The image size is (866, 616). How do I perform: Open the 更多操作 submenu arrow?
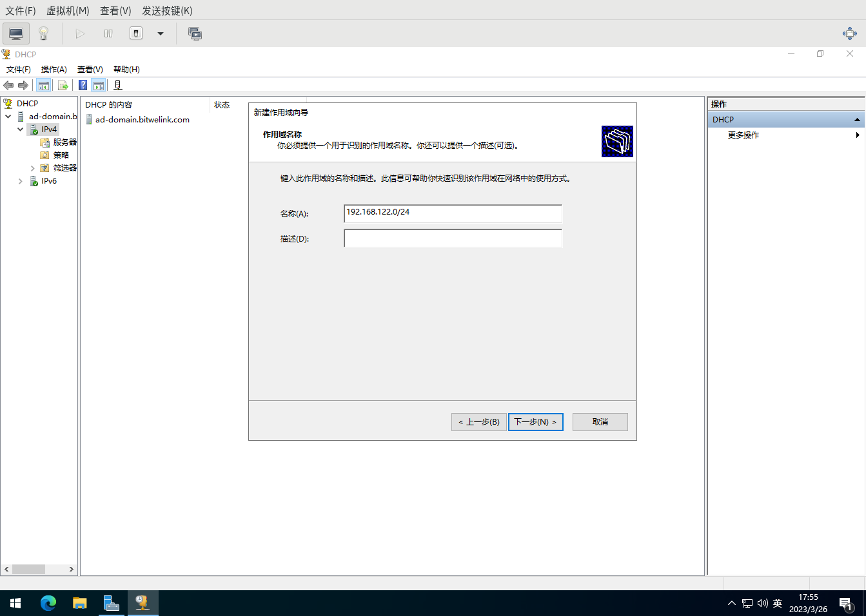pyautogui.click(x=858, y=135)
